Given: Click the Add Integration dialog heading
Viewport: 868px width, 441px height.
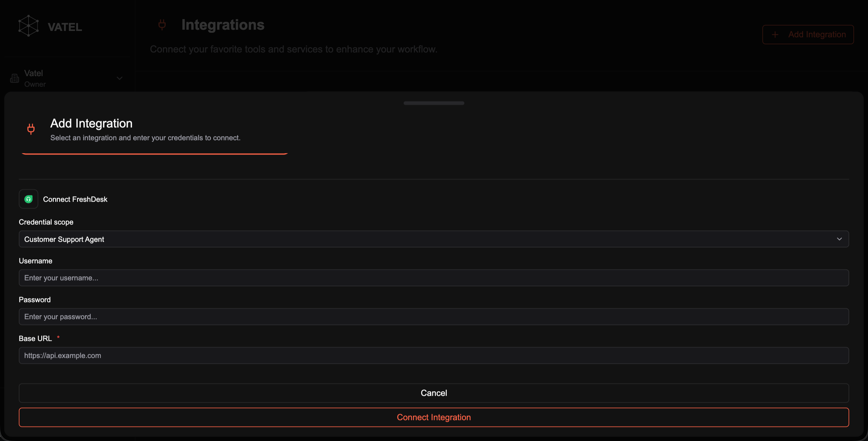Looking at the screenshot, I should point(91,123).
